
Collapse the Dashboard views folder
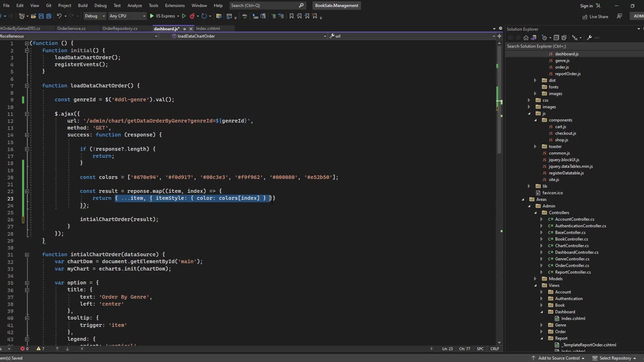tap(542, 312)
